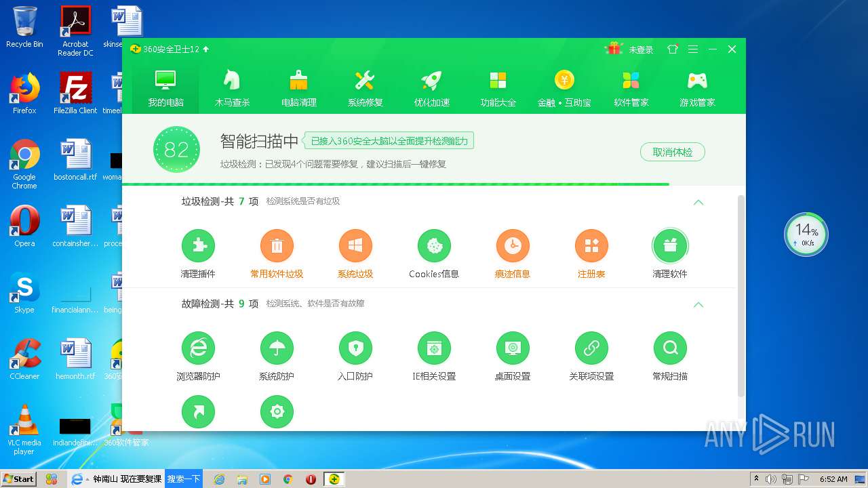Open the 电脑清理 tab
This screenshot has height=488, width=868.
(x=298, y=88)
